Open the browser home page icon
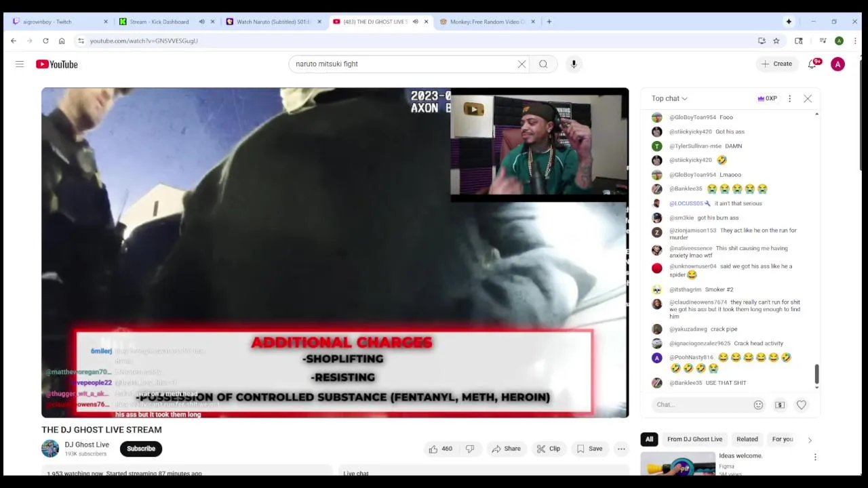The height and width of the screenshot is (488, 868). 62,41
